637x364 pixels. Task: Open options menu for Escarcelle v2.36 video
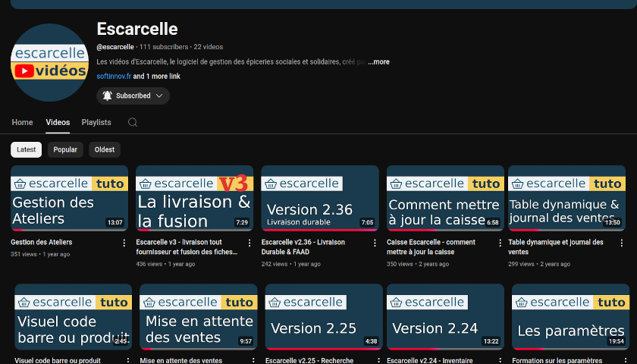[x=375, y=243]
